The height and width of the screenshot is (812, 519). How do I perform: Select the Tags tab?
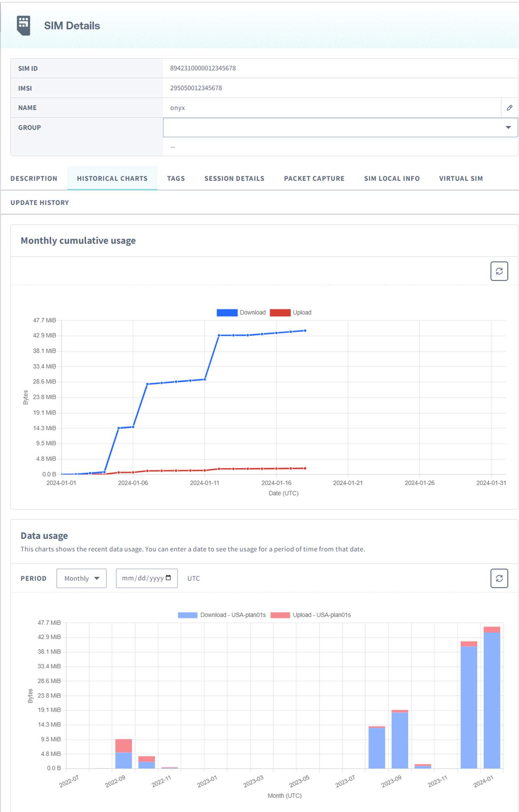(176, 178)
